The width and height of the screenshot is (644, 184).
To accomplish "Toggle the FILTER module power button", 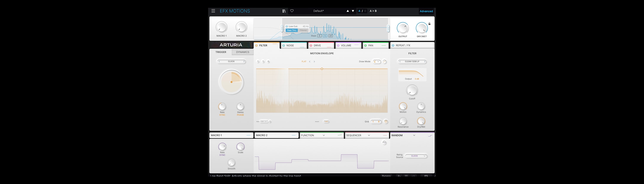I will [x=256, y=45].
